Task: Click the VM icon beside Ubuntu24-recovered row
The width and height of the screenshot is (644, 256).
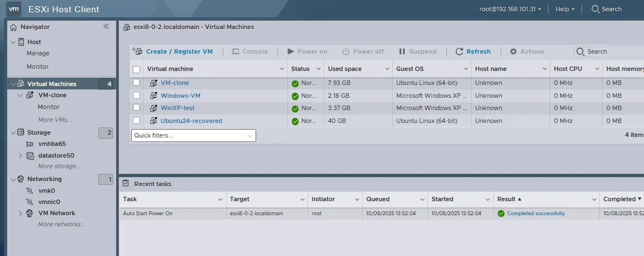Action: (x=153, y=121)
